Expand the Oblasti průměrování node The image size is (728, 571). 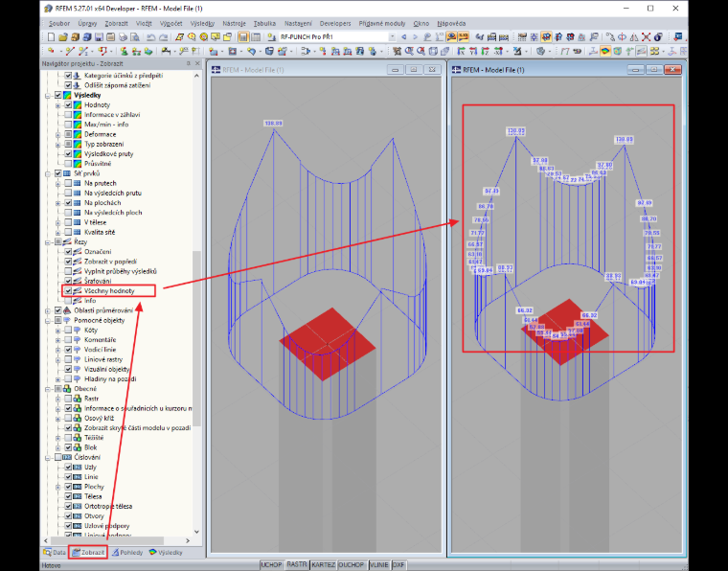coord(48,310)
